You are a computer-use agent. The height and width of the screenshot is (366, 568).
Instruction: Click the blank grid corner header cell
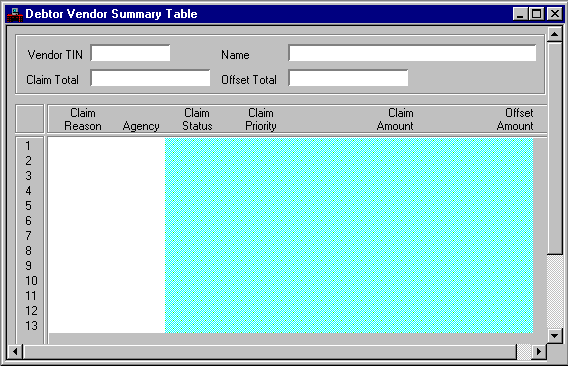click(30, 118)
